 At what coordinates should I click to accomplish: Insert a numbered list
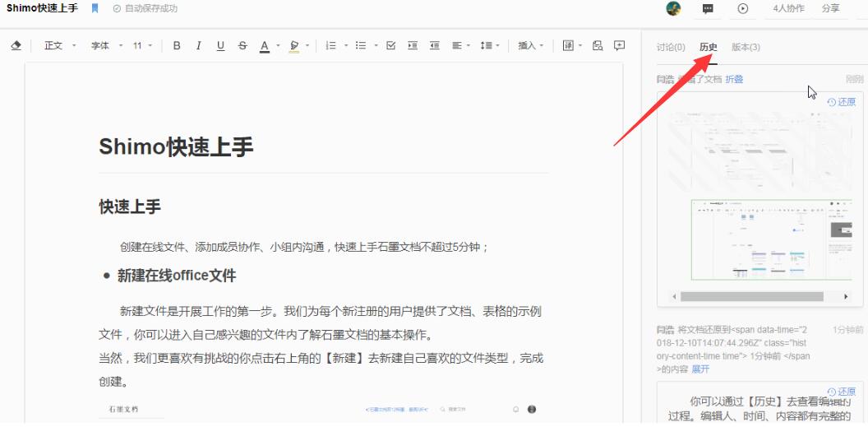tap(331, 46)
